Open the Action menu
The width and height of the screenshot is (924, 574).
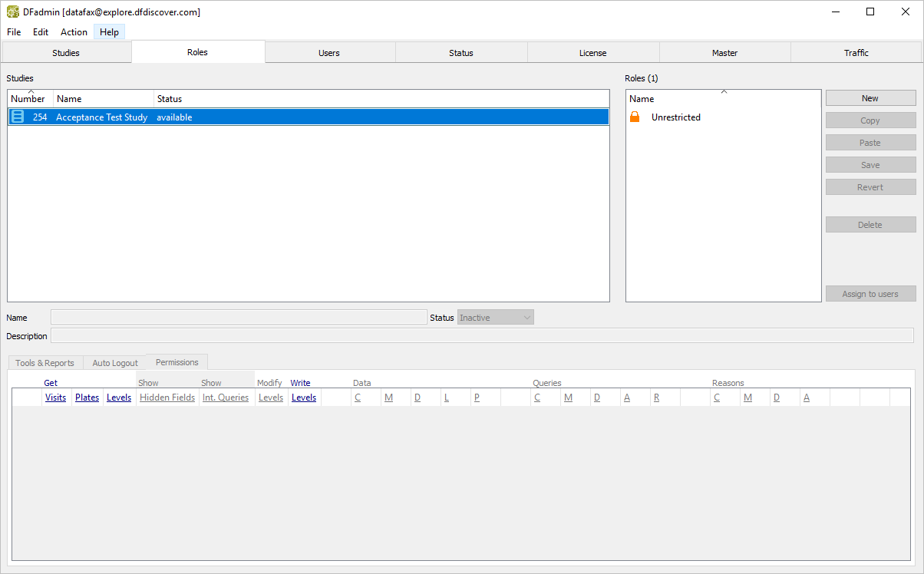point(74,32)
